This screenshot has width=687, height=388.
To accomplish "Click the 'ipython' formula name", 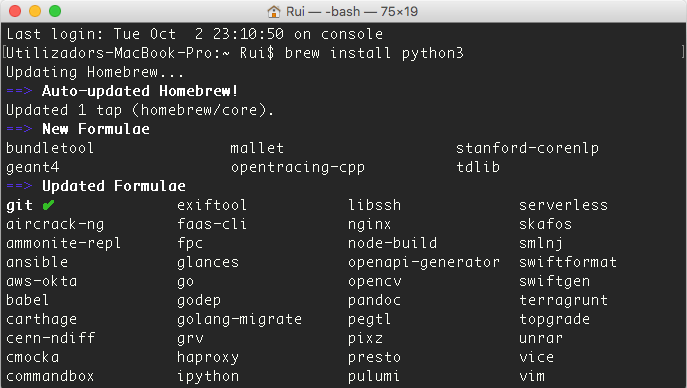I will 208,376.
